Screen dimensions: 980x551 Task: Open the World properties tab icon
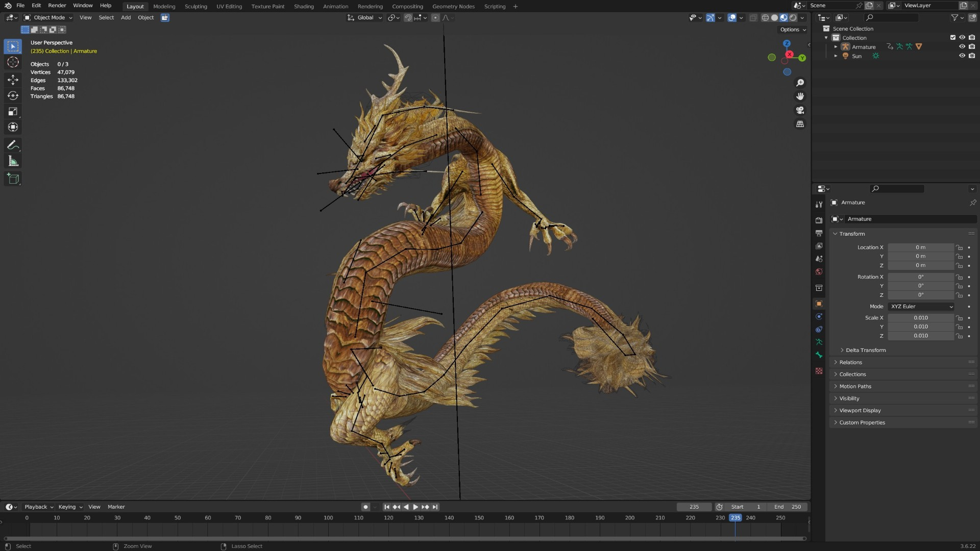819,272
